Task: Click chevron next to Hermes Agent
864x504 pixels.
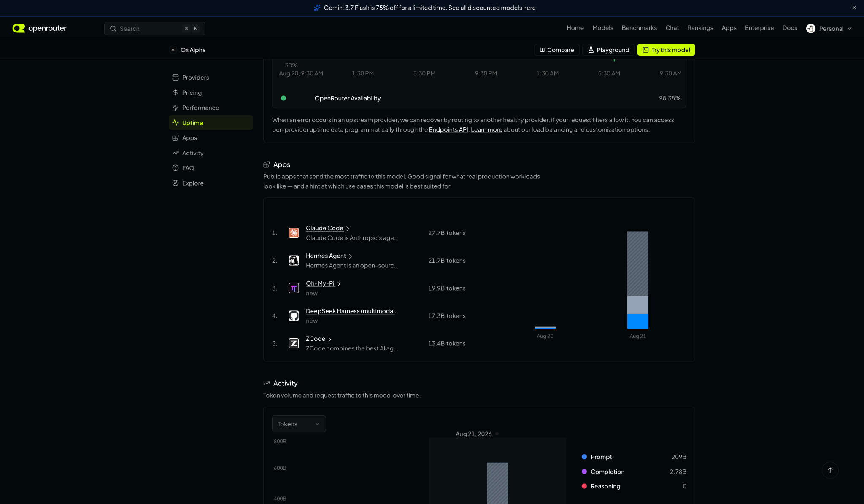Action: point(351,256)
